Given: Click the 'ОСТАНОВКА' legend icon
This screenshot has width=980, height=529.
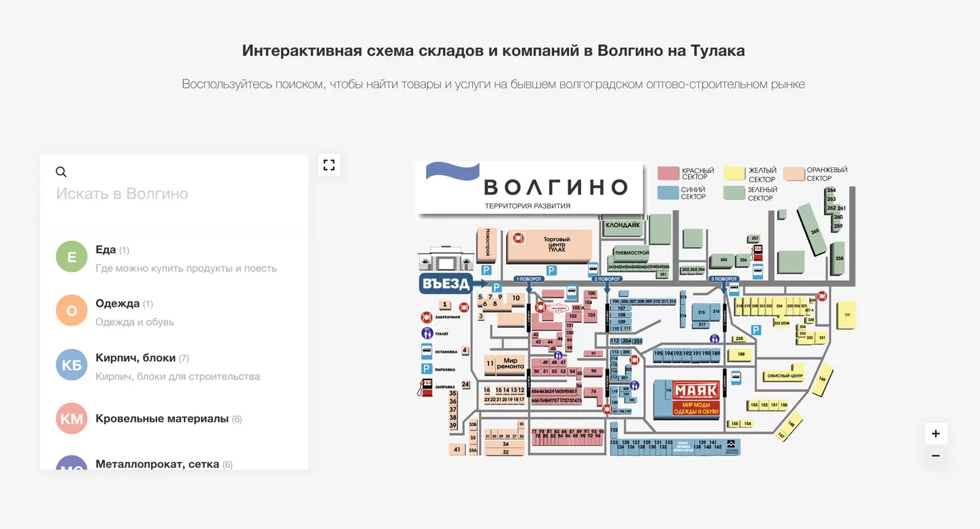Looking at the screenshot, I should click(x=427, y=352).
